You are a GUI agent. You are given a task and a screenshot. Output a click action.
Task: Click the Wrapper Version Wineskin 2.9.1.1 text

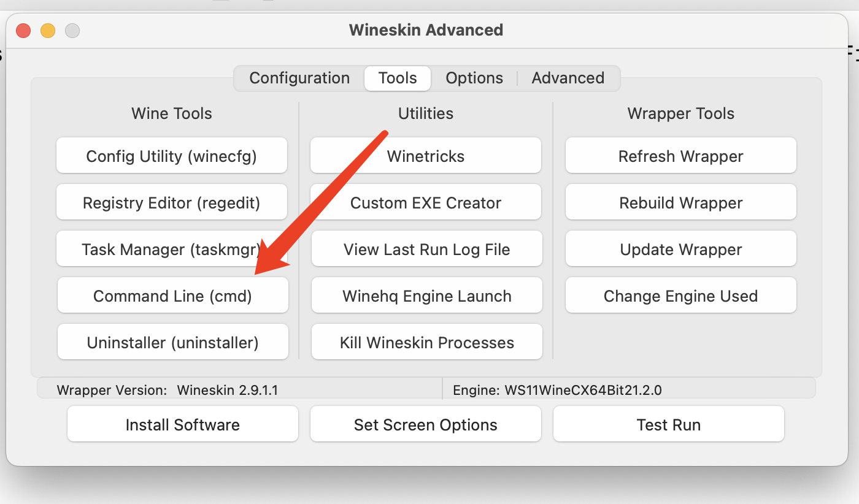(168, 389)
